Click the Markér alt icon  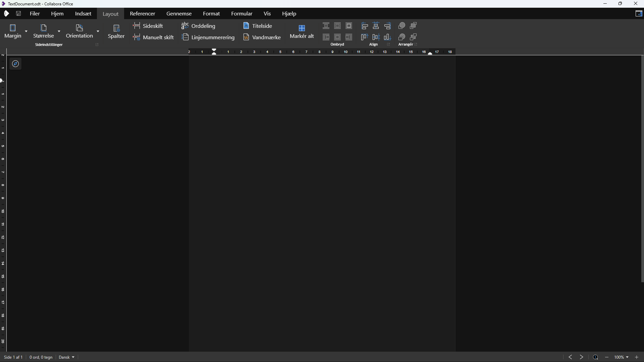coord(302,31)
